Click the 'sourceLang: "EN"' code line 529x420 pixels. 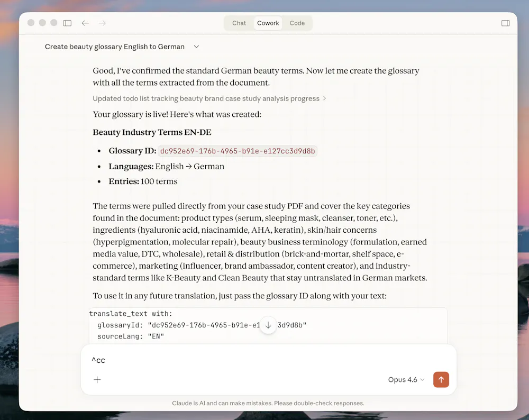click(x=131, y=336)
